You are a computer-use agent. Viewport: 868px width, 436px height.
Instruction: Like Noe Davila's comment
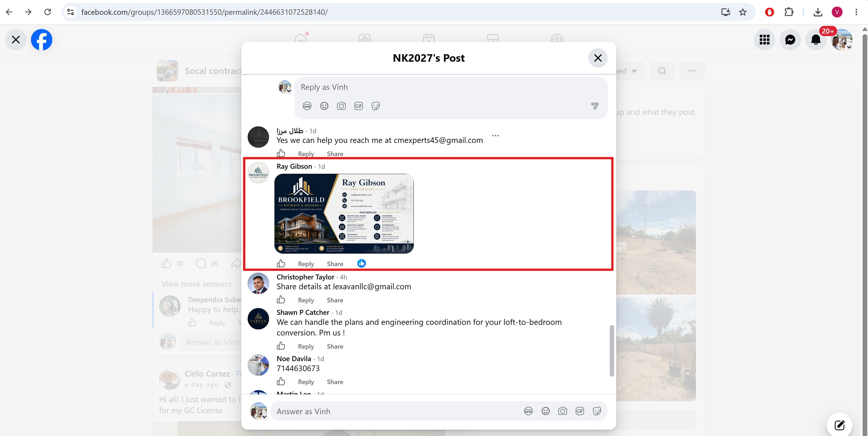tap(281, 382)
